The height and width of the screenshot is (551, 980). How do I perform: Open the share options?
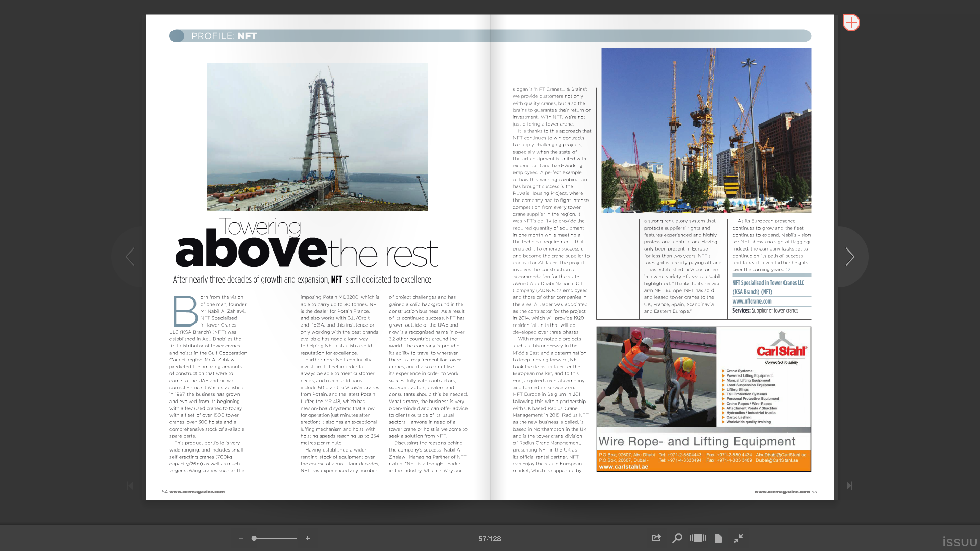click(657, 538)
